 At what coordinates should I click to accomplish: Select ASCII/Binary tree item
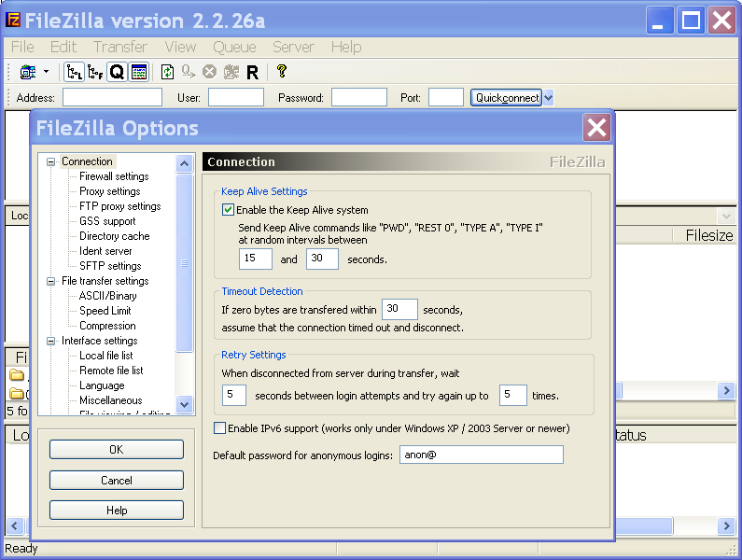click(108, 296)
